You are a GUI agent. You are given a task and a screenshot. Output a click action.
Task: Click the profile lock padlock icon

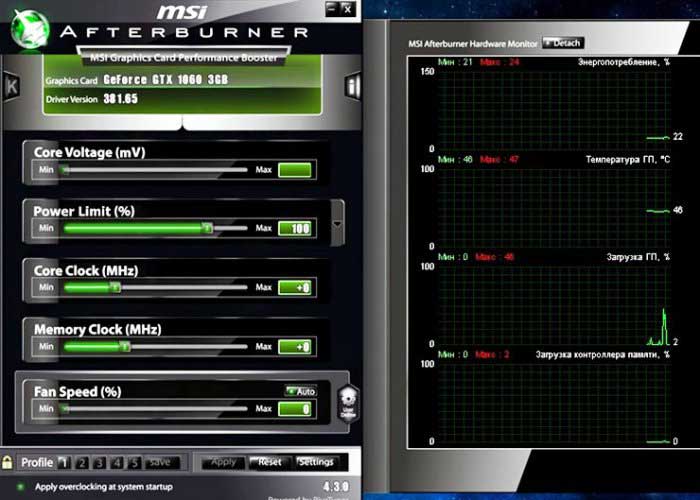point(8,462)
